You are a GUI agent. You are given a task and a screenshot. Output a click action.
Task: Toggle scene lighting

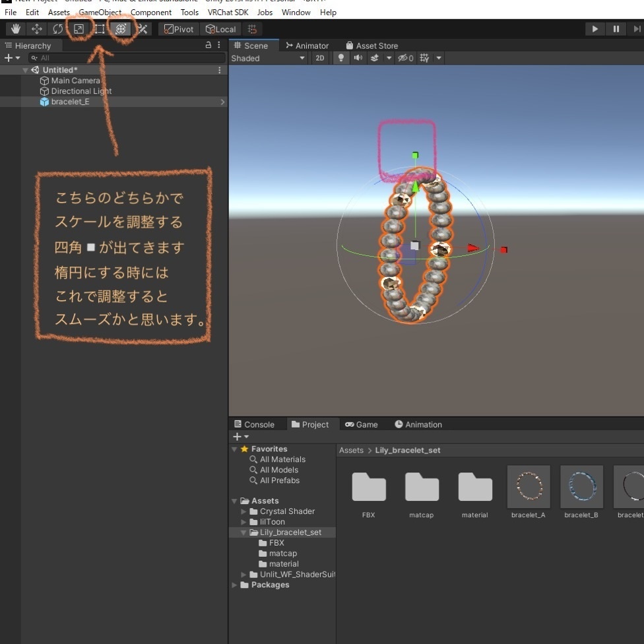pyautogui.click(x=341, y=58)
